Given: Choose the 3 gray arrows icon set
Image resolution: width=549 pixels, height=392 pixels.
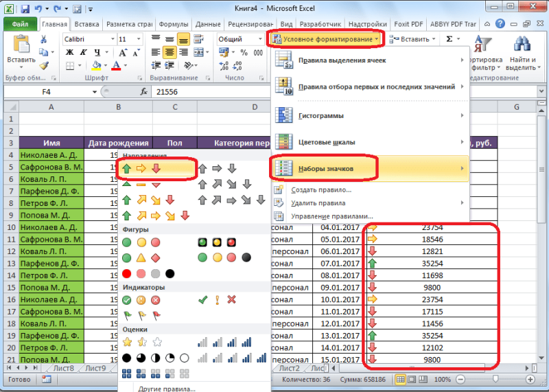Looking at the screenshot, I should coord(217,168).
